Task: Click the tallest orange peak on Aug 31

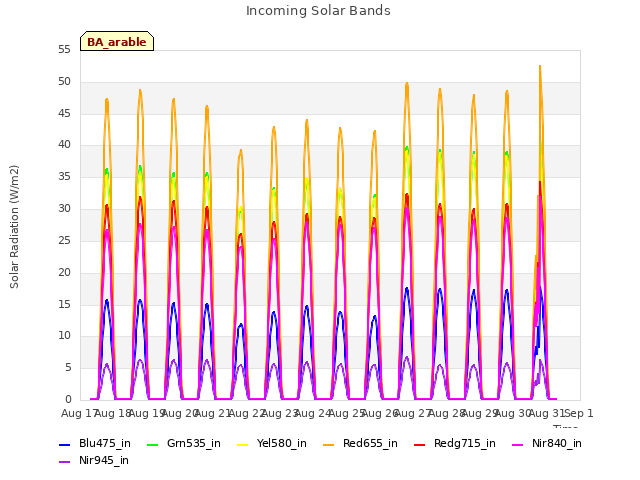Action: 540,67
